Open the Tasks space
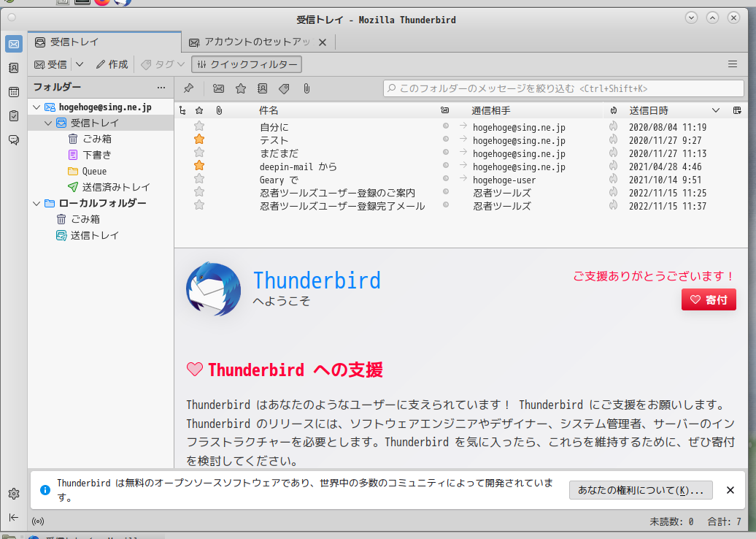Screen dimensions: 756x539 pos(14,116)
